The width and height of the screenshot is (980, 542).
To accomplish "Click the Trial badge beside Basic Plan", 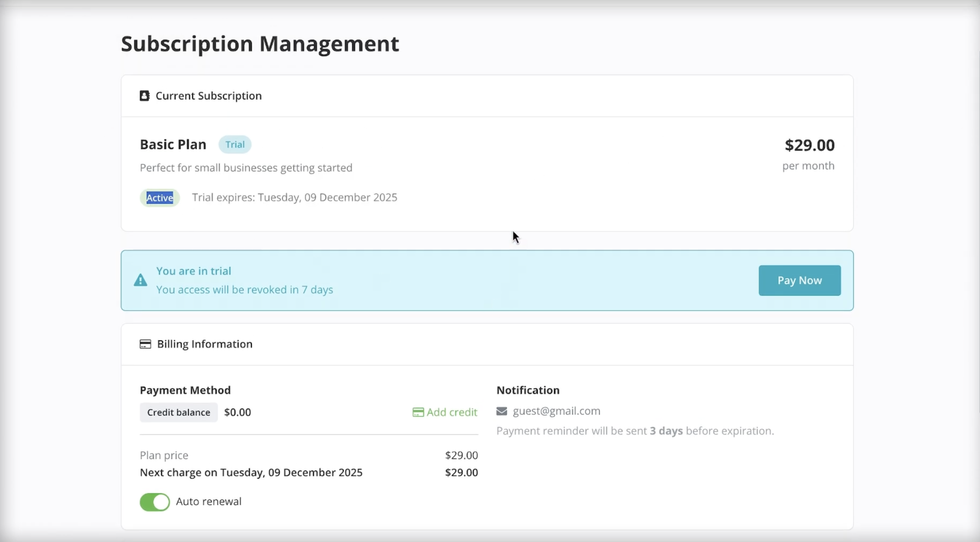I will [x=235, y=145].
